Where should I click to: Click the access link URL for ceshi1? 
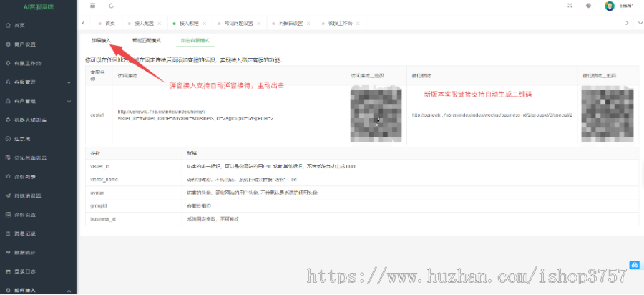pos(195,115)
